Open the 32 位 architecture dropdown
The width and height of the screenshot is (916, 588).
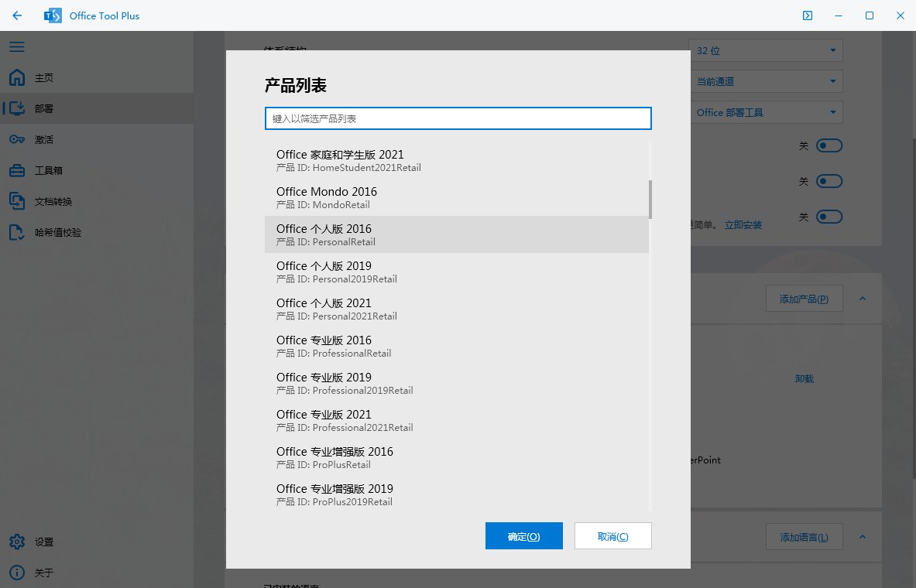pyautogui.click(x=765, y=50)
